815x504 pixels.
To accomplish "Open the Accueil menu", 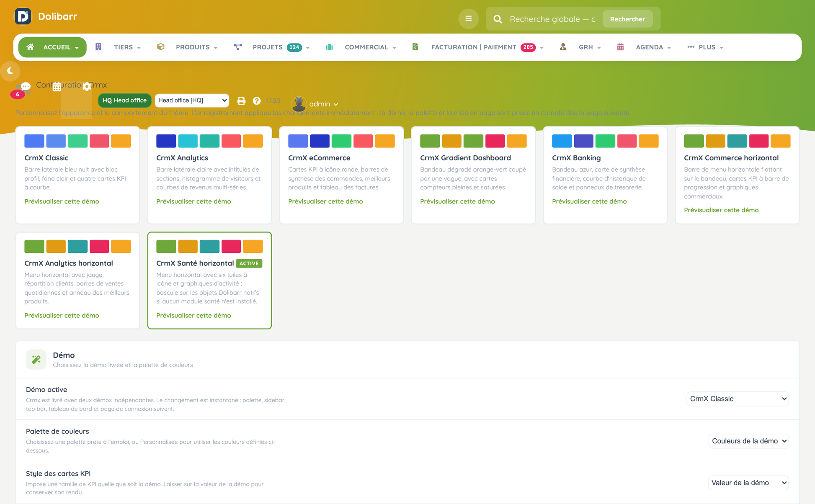I will [x=52, y=47].
